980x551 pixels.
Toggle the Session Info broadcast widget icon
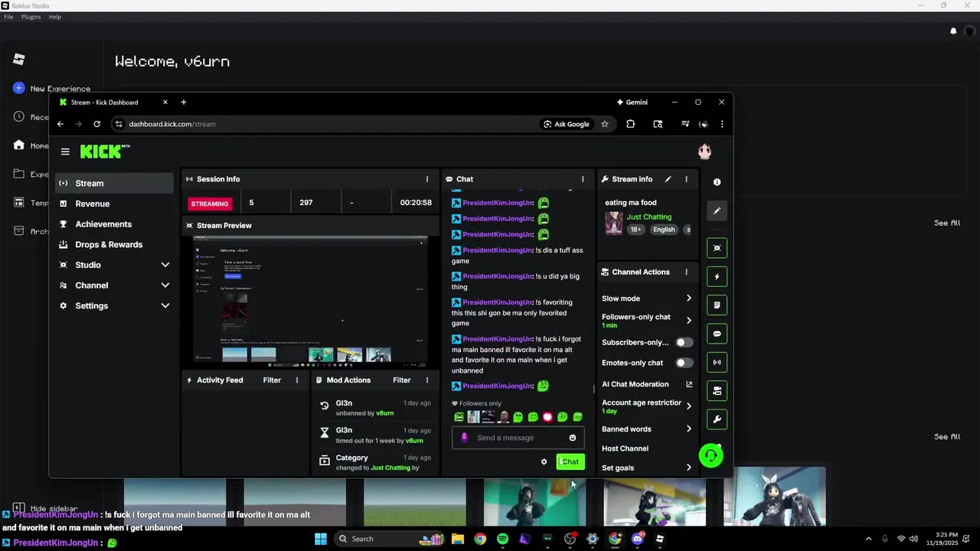[717, 362]
